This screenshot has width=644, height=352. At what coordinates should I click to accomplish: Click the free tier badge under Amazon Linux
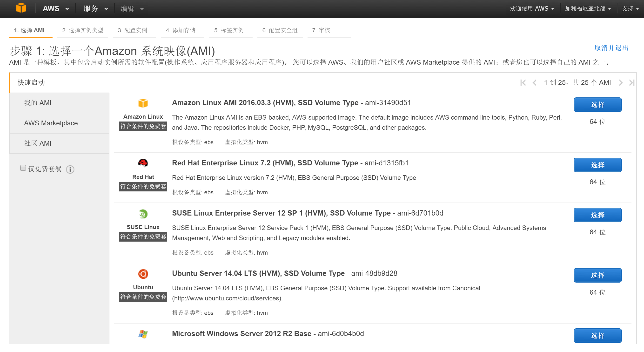(143, 126)
